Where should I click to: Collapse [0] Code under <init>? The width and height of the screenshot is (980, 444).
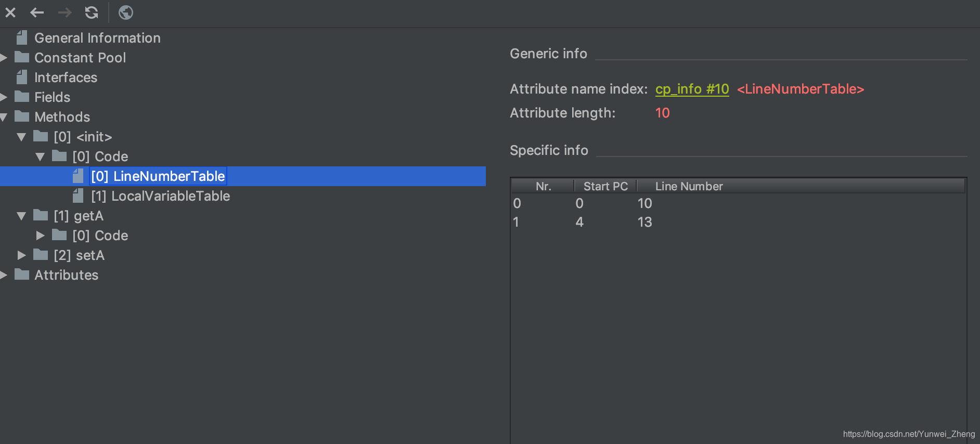pyautogui.click(x=40, y=157)
